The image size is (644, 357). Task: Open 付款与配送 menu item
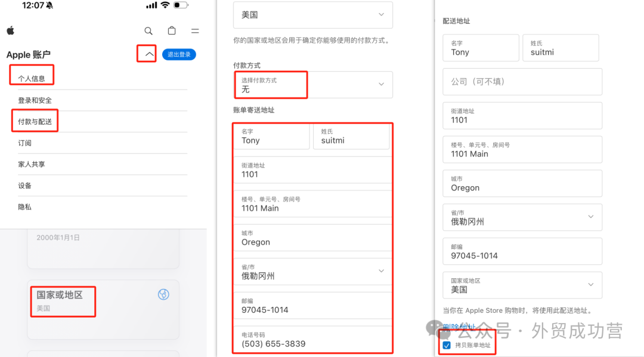35,122
